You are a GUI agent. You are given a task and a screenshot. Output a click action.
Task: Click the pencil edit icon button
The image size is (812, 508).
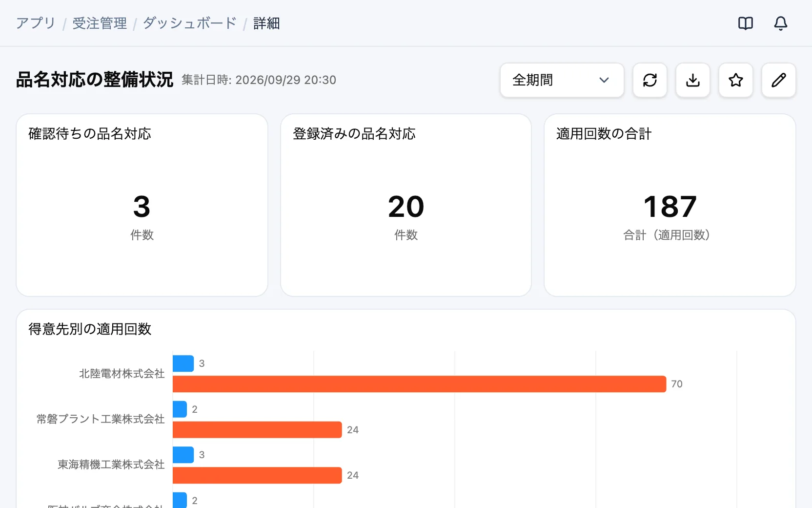tap(778, 80)
